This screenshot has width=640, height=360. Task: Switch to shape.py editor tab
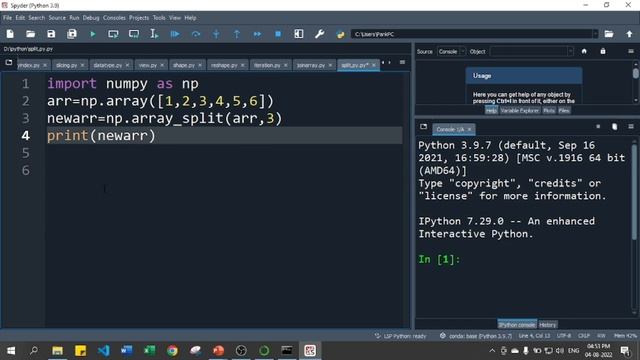click(x=184, y=65)
